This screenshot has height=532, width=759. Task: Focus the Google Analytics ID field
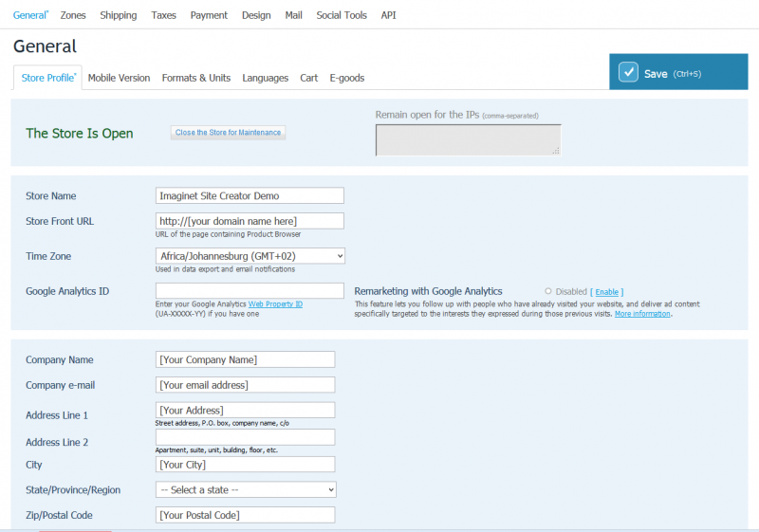[250, 291]
